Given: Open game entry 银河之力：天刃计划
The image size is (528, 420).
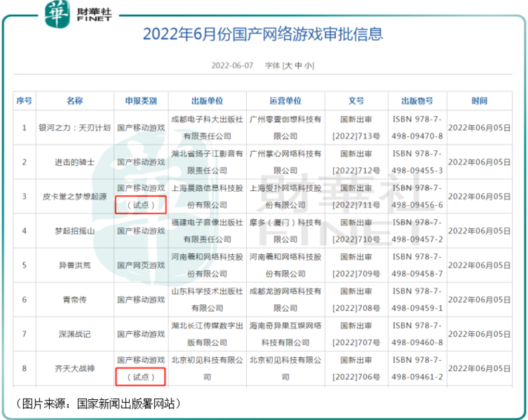Looking at the screenshot, I should click(x=75, y=127).
